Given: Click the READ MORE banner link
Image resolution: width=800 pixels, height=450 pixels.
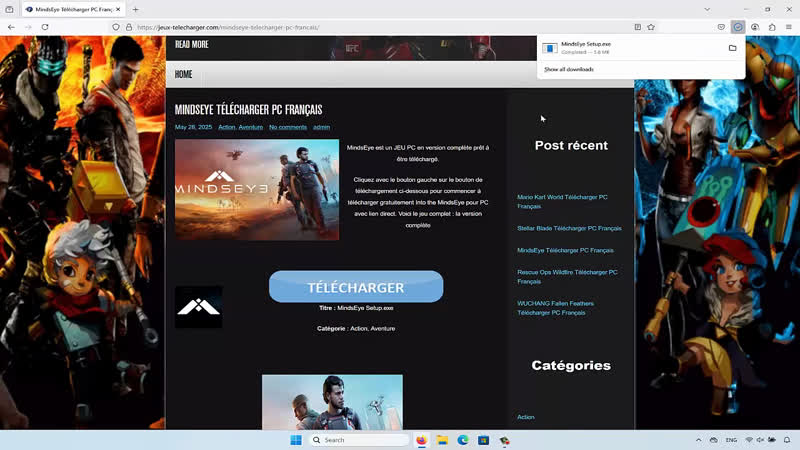Looking at the screenshot, I should (x=191, y=44).
